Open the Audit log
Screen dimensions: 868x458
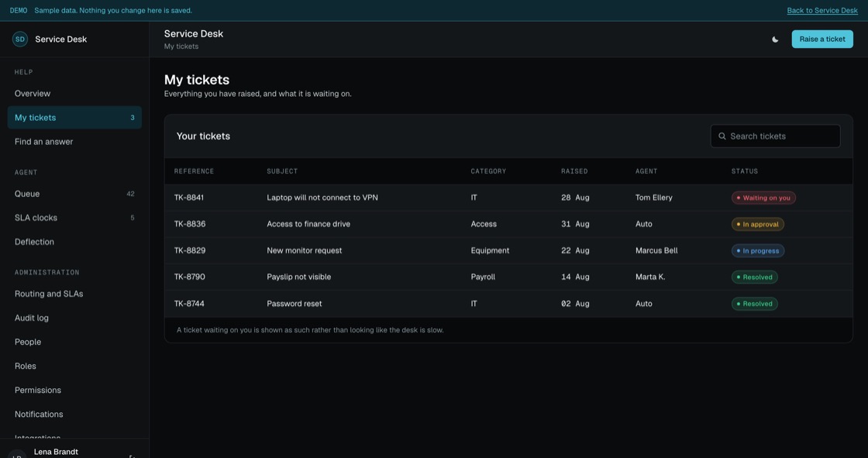point(74,318)
